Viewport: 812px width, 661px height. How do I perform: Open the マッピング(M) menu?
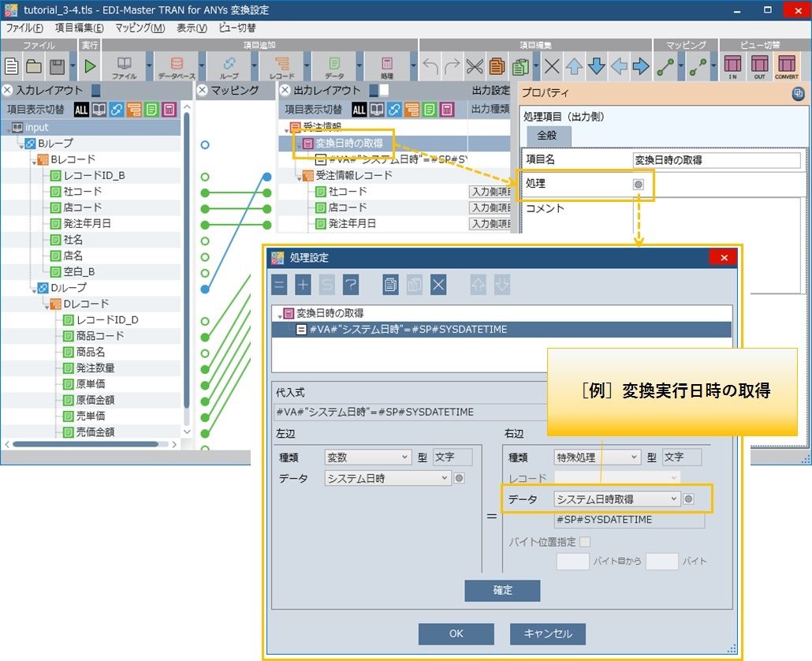pyautogui.click(x=140, y=28)
